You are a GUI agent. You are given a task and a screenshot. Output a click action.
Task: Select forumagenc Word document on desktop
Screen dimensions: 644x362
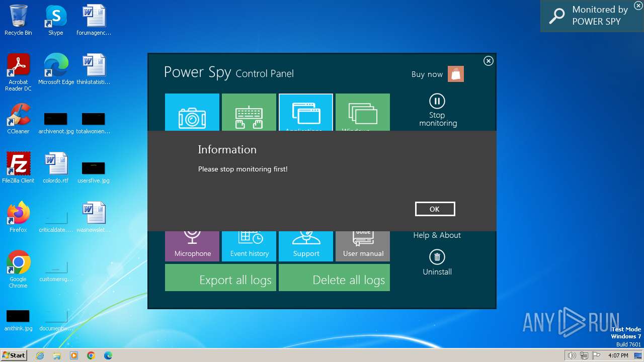(94, 20)
